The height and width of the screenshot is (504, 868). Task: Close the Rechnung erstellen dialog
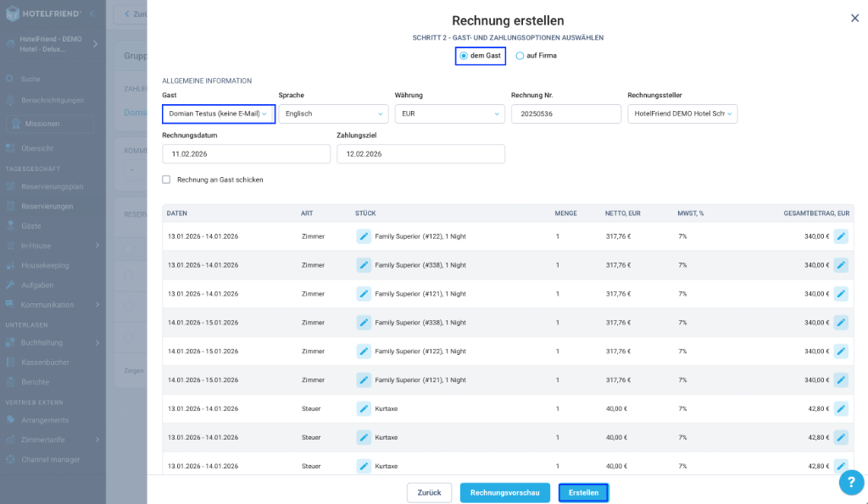click(854, 19)
